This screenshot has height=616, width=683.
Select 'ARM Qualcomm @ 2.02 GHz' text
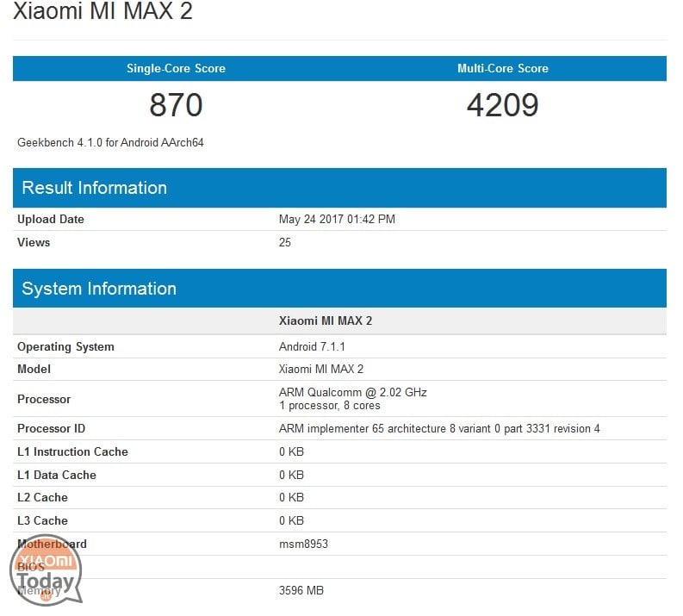pyautogui.click(x=353, y=392)
